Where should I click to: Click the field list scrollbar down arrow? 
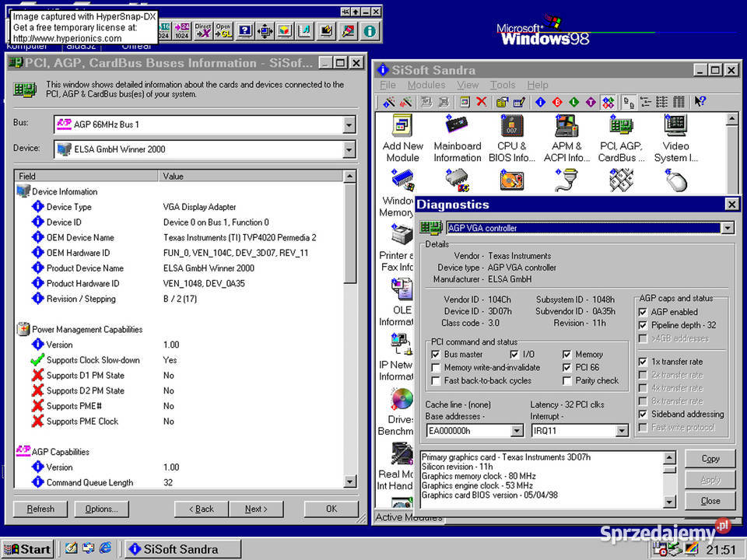point(349,482)
